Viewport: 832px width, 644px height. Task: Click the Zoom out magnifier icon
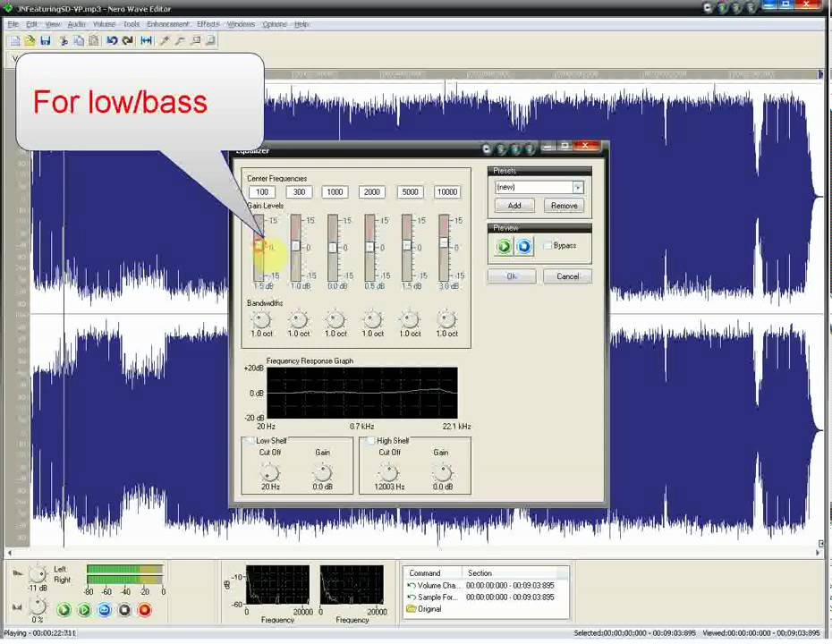[180, 41]
